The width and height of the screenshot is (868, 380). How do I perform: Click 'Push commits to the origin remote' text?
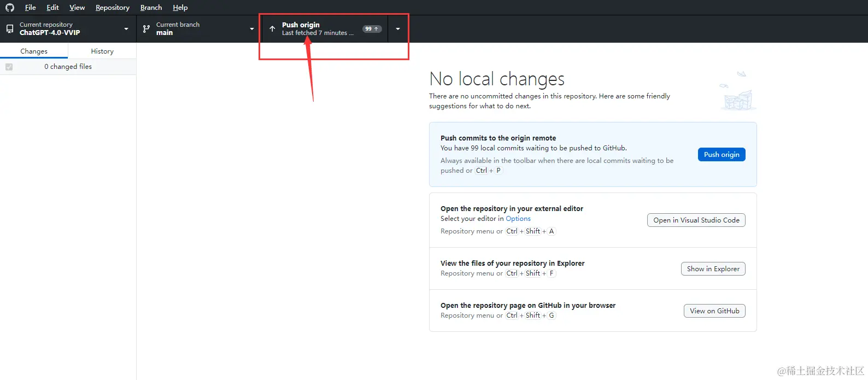tap(498, 138)
